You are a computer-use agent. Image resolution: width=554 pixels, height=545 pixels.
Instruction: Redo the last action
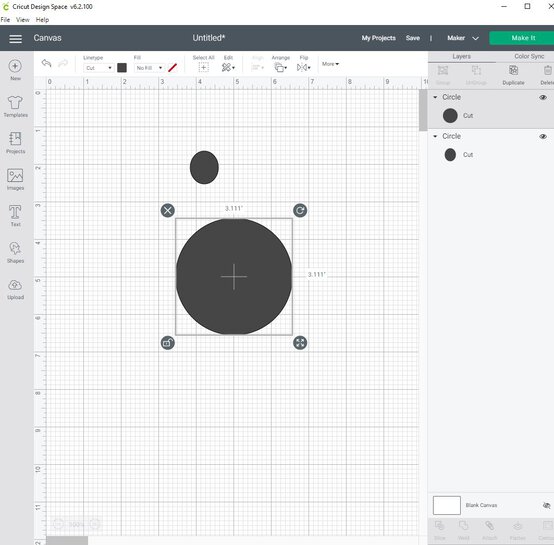(63, 63)
